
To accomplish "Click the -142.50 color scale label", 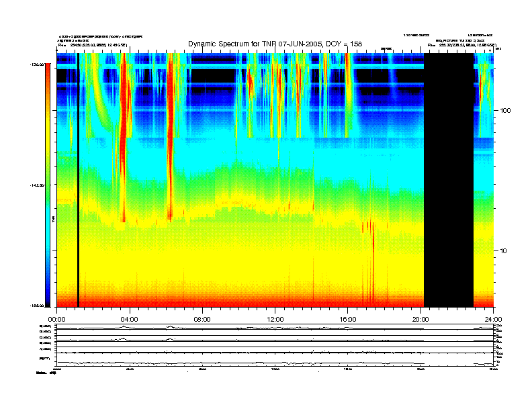I will pos(37,185).
